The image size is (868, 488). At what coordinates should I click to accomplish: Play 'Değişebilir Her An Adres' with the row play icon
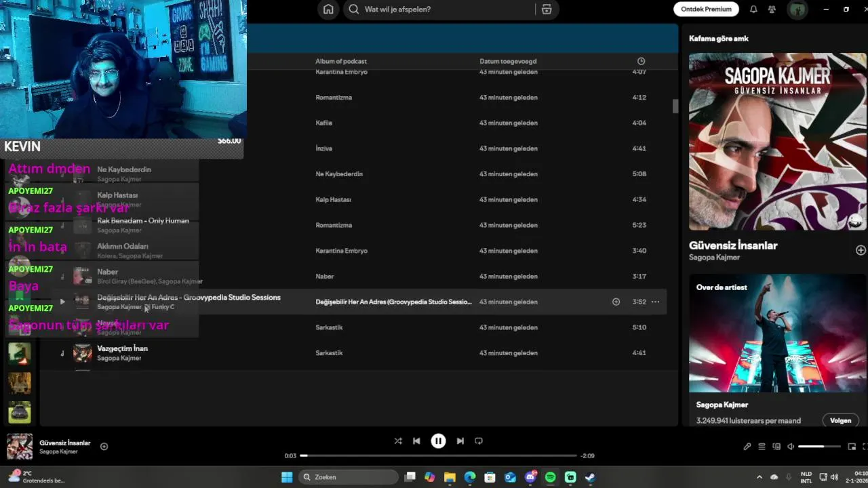(x=62, y=302)
